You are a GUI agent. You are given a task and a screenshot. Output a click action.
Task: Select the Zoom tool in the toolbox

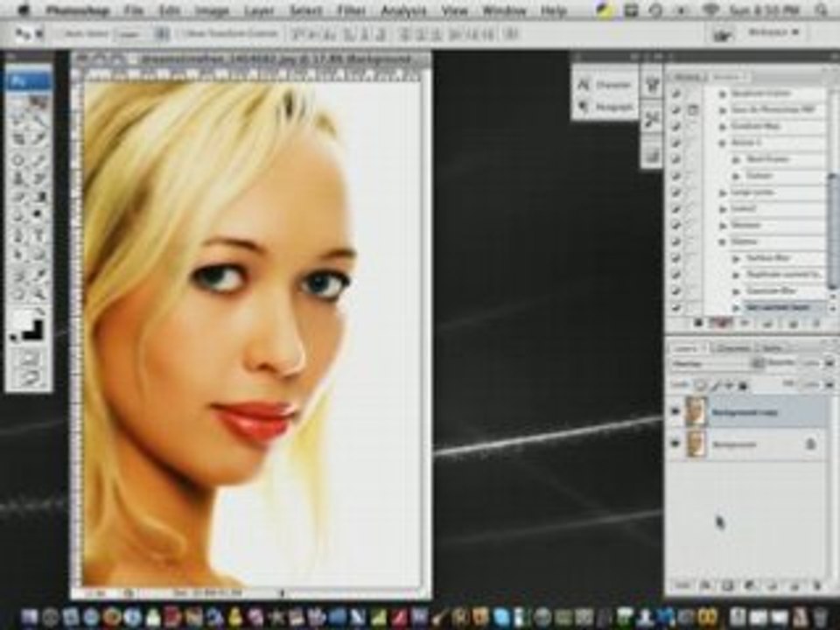[x=39, y=294]
